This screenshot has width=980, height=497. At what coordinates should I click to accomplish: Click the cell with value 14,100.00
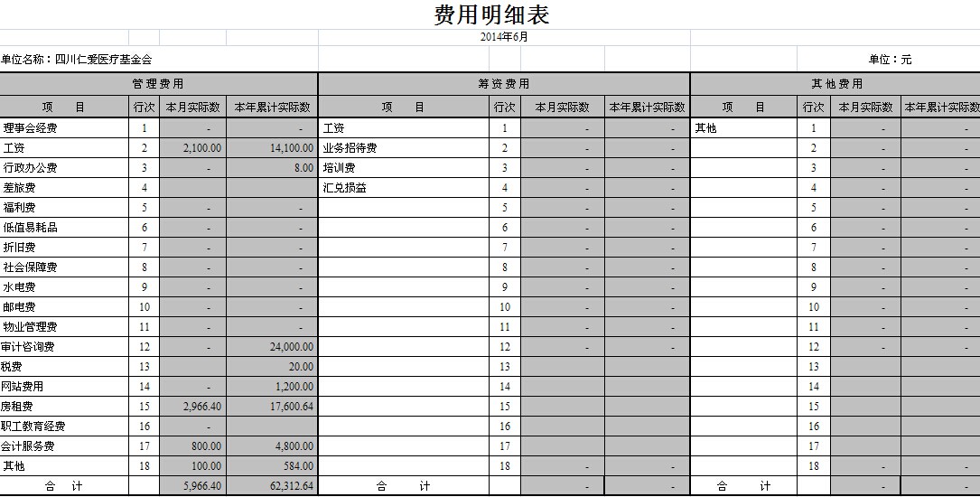click(271, 148)
